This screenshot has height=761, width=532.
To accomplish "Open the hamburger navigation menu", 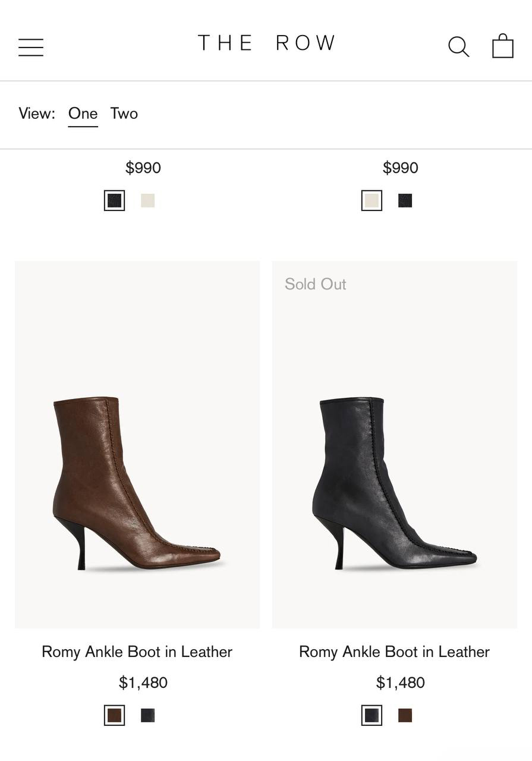I will tap(31, 47).
